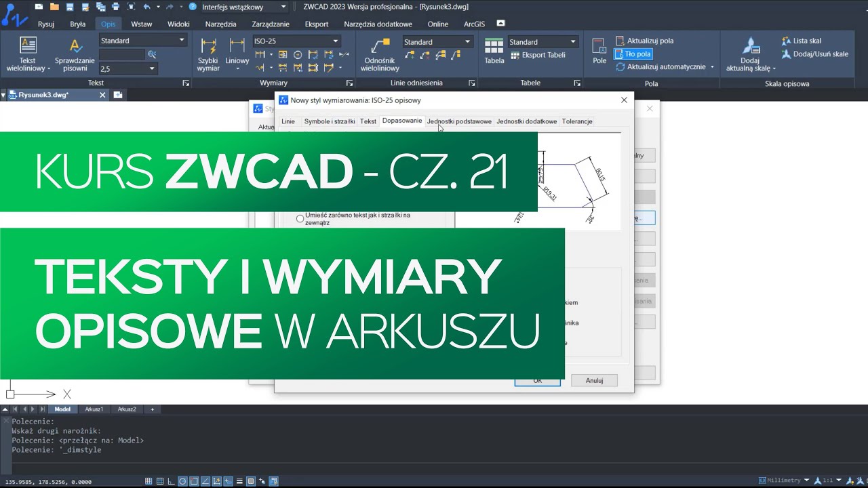This screenshot has height=488, width=868.
Task: Open the Linie tab in dimension style dialog
Action: [x=288, y=121]
